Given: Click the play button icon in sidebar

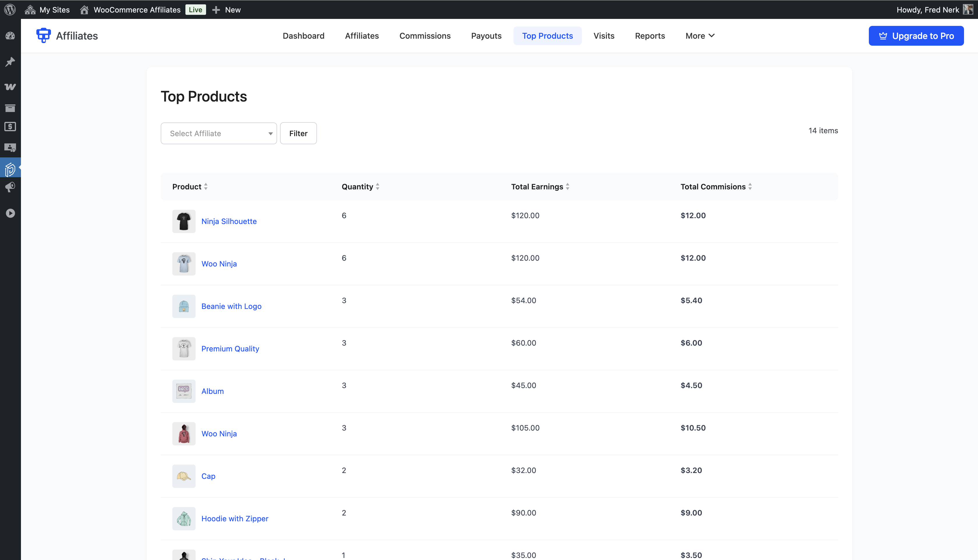Looking at the screenshot, I should (x=10, y=213).
